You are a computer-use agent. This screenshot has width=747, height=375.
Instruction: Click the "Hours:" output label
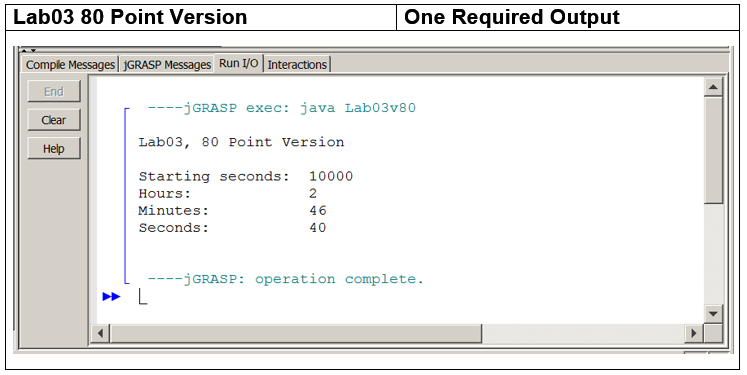[165, 193]
